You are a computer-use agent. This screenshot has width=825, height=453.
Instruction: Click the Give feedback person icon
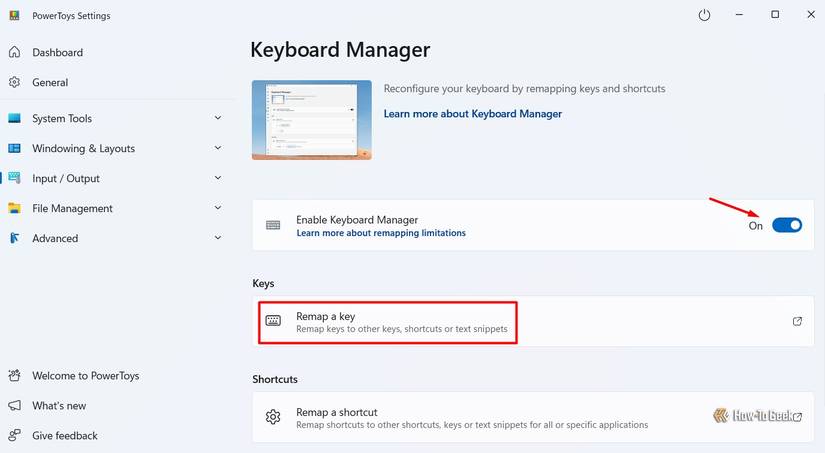coord(15,436)
